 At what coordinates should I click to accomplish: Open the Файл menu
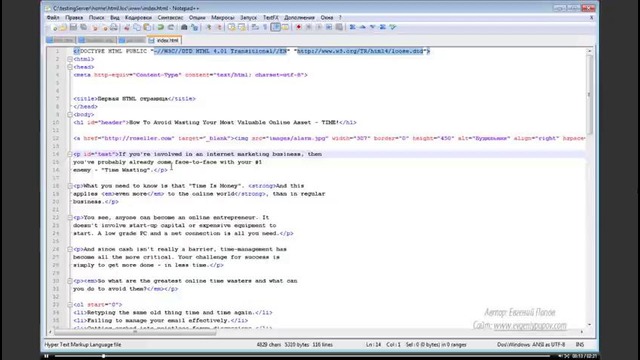pos(53,18)
